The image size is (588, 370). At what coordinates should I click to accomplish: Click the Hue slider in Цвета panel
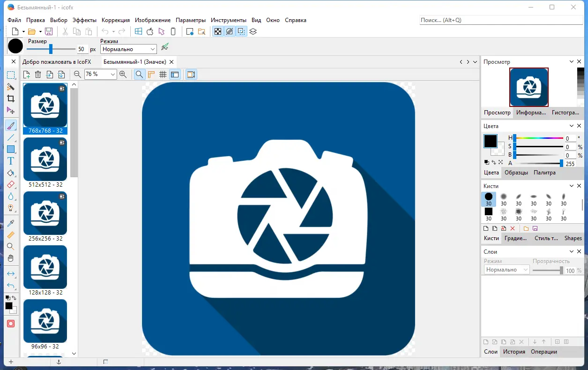click(538, 138)
